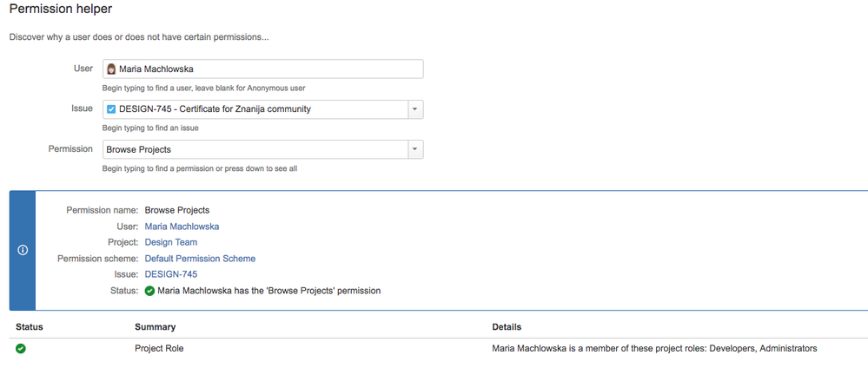Click Maria Machlowska's avatar in User field
This screenshot has width=868, height=368.
coord(111,69)
